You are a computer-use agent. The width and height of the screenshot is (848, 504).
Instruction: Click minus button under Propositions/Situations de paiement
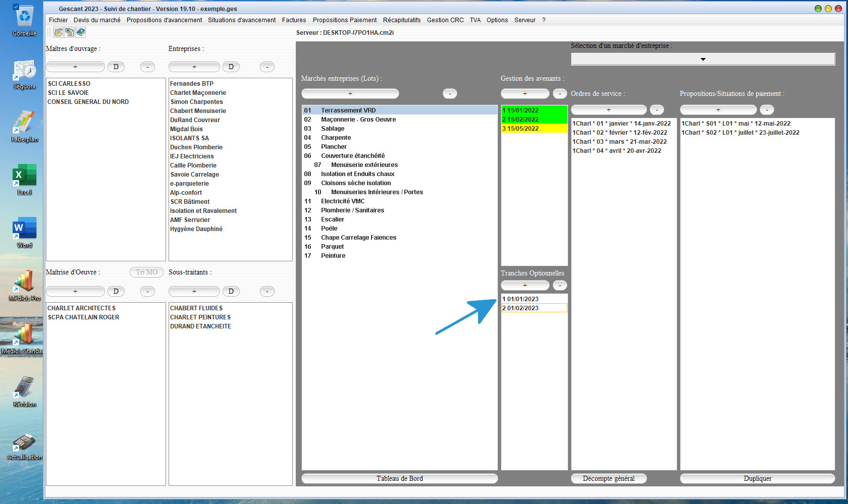tap(767, 109)
